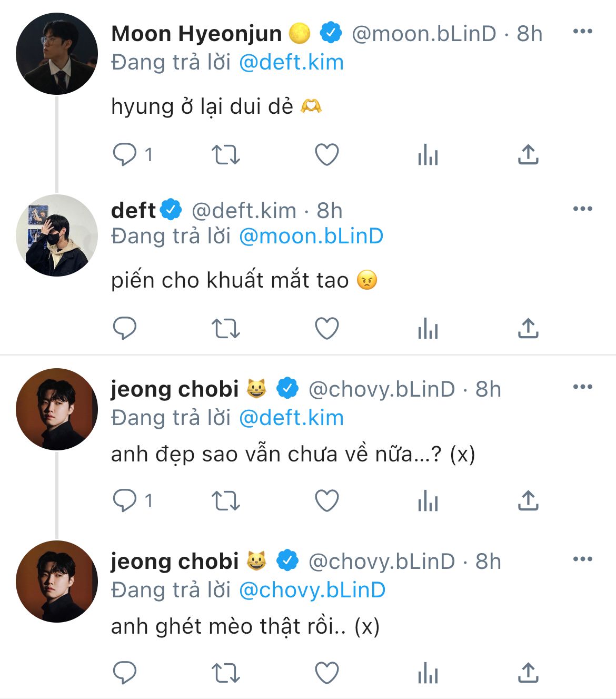Viewport: 616px width, 699px height.
Task: Open the @chovy.bLinD mention in last tweet
Action: (312, 590)
